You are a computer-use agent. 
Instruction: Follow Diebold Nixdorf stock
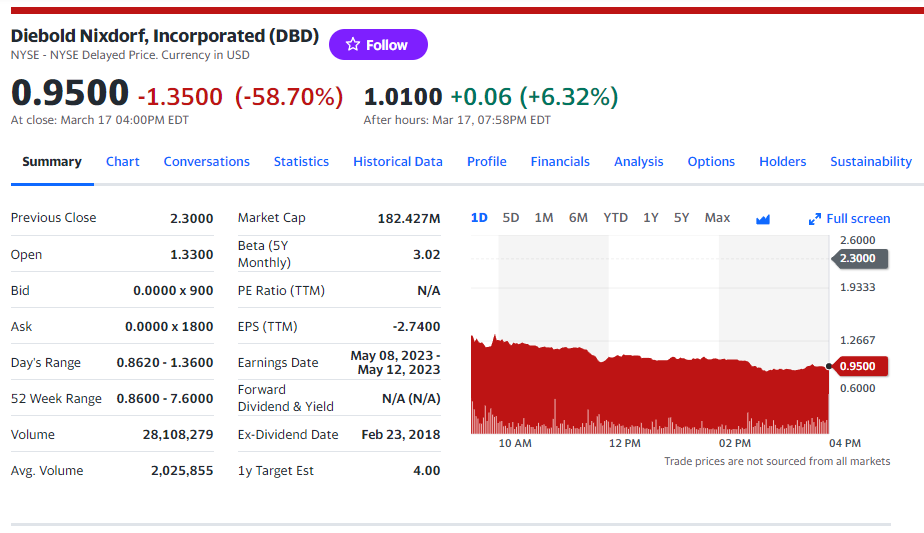(x=378, y=44)
